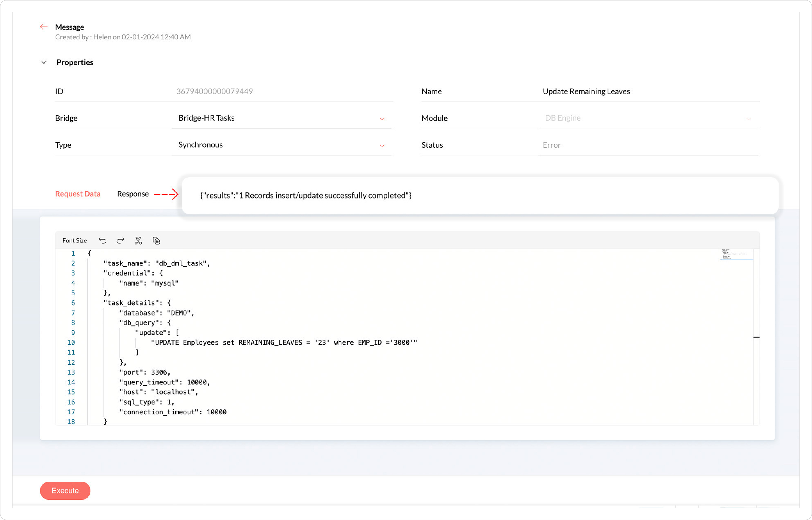Screen dimensions: 812x520
Task: Click the cut scissors icon
Action: (x=138, y=240)
